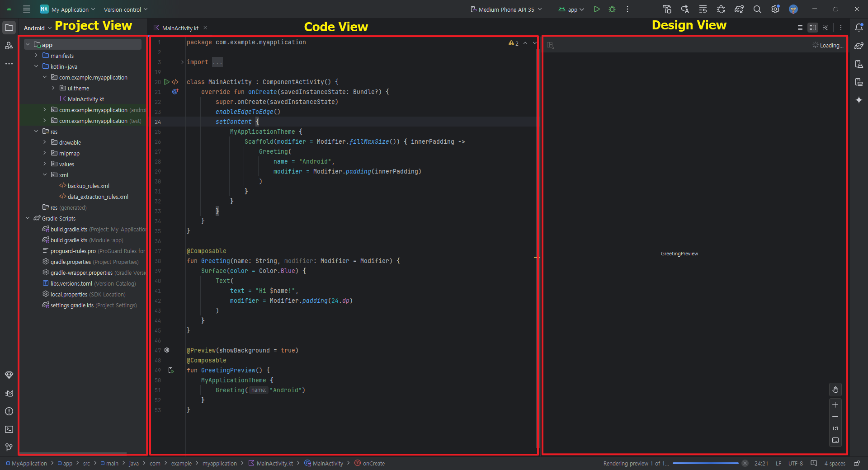Expand the drawable folder
This screenshot has width=868, height=470.
tap(45, 142)
